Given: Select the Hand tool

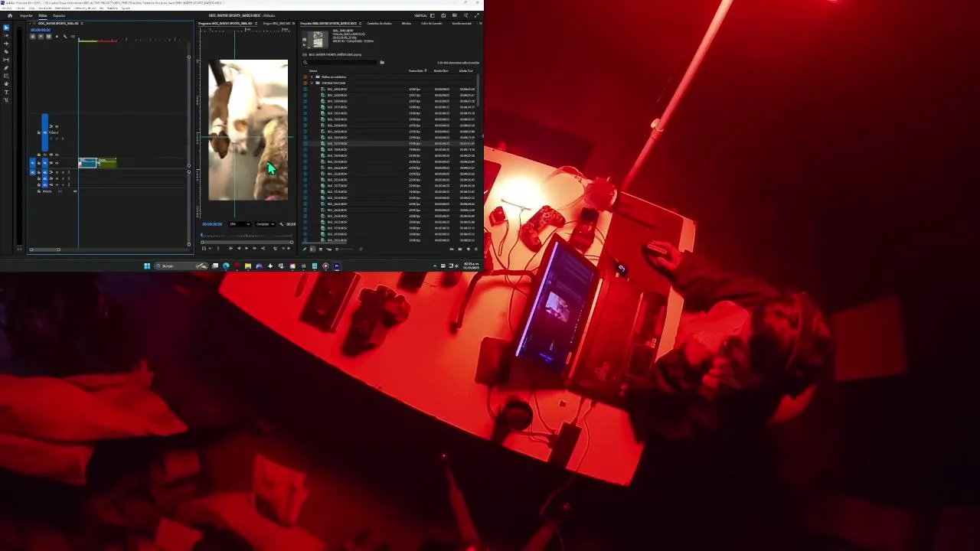Looking at the screenshot, I should (6, 83).
